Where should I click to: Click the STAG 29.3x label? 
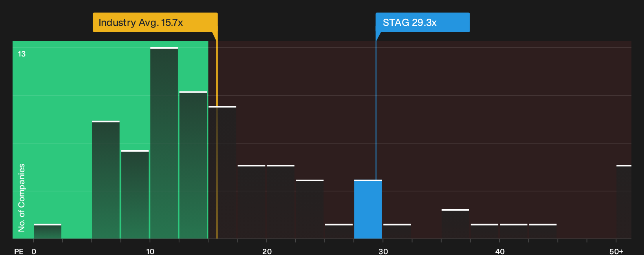click(423, 22)
